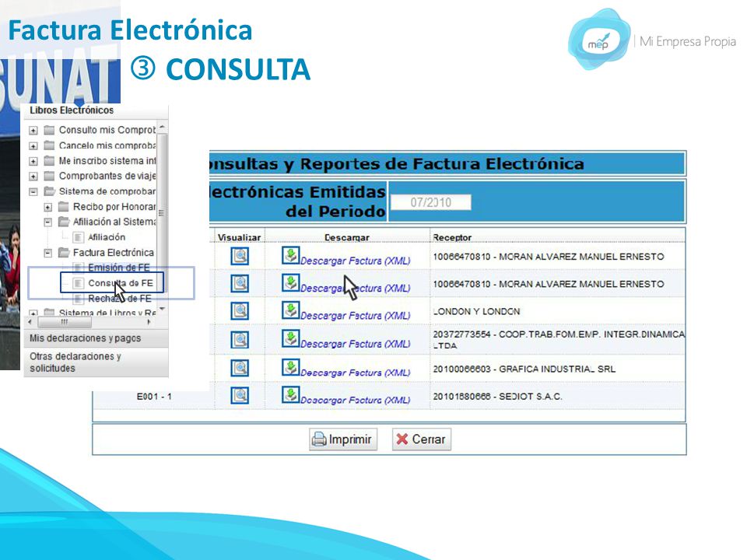The width and height of the screenshot is (747, 560).
Task: Click vertical scrollbar up arrow in tree
Action: (162, 127)
